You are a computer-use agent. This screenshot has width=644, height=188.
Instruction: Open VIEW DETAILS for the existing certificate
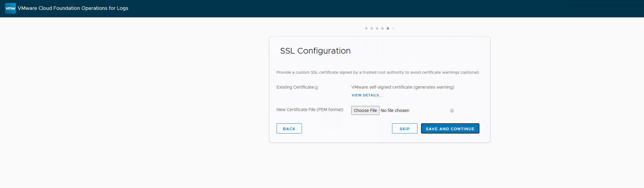(x=367, y=95)
